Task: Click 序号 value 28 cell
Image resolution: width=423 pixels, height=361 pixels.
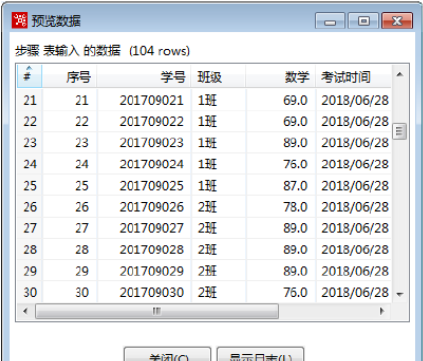Action: pyautogui.click(x=70, y=250)
